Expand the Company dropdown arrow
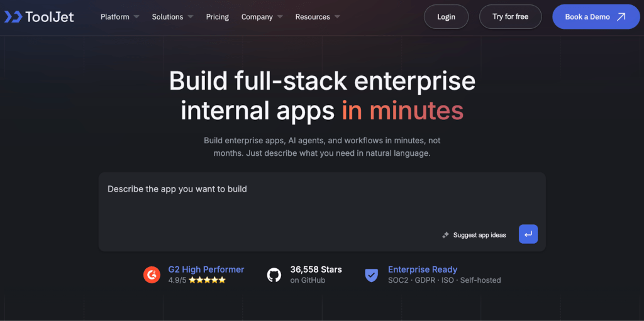This screenshot has width=644, height=321. (280, 17)
